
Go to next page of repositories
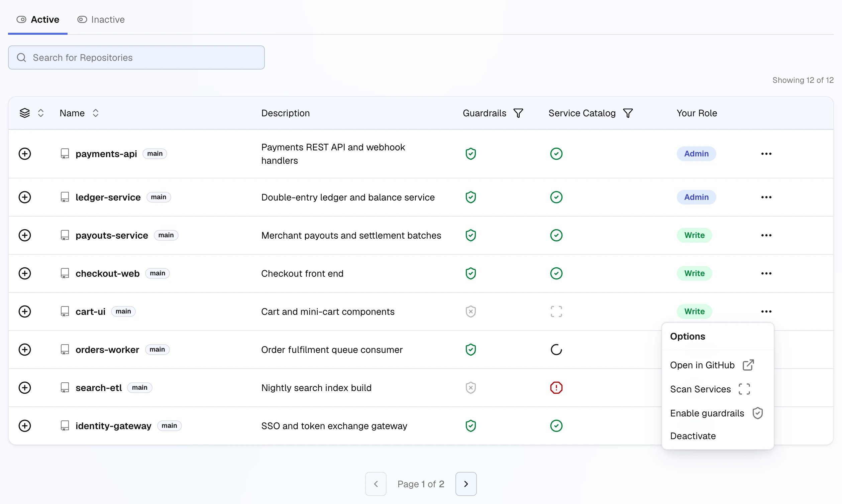coord(465,484)
